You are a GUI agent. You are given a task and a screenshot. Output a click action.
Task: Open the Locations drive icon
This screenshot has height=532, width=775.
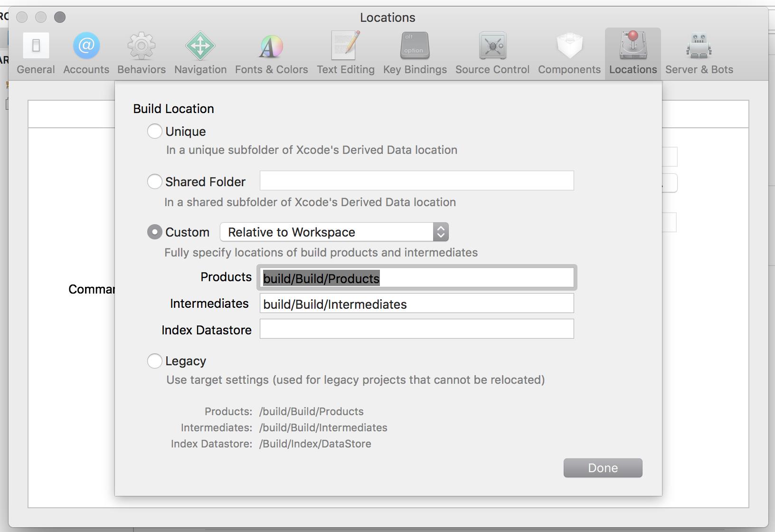(x=633, y=46)
